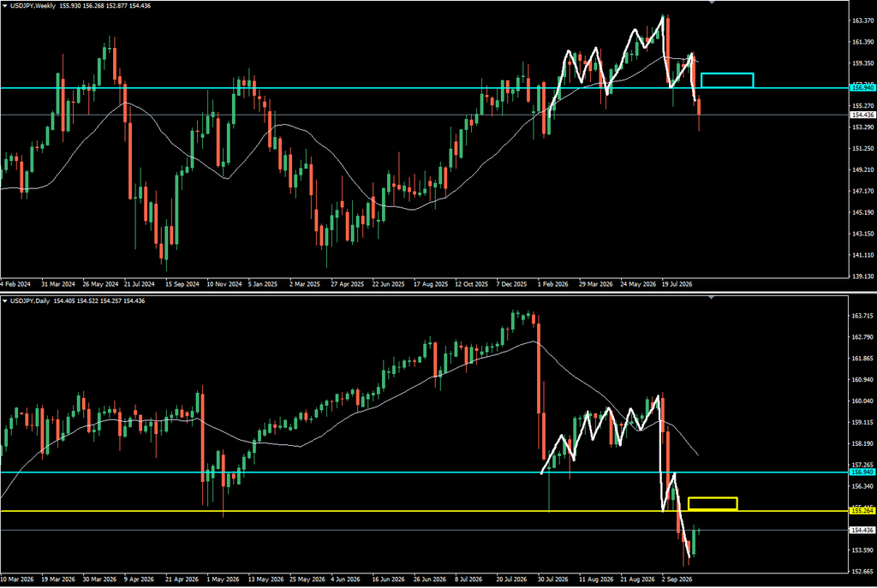The image size is (877, 588).
Task: Open the USDJPY Daily chart title arrow
Action: coord(5,300)
